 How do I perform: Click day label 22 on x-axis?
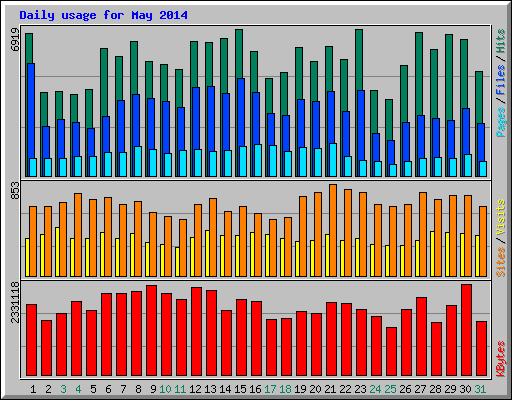click(x=345, y=389)
